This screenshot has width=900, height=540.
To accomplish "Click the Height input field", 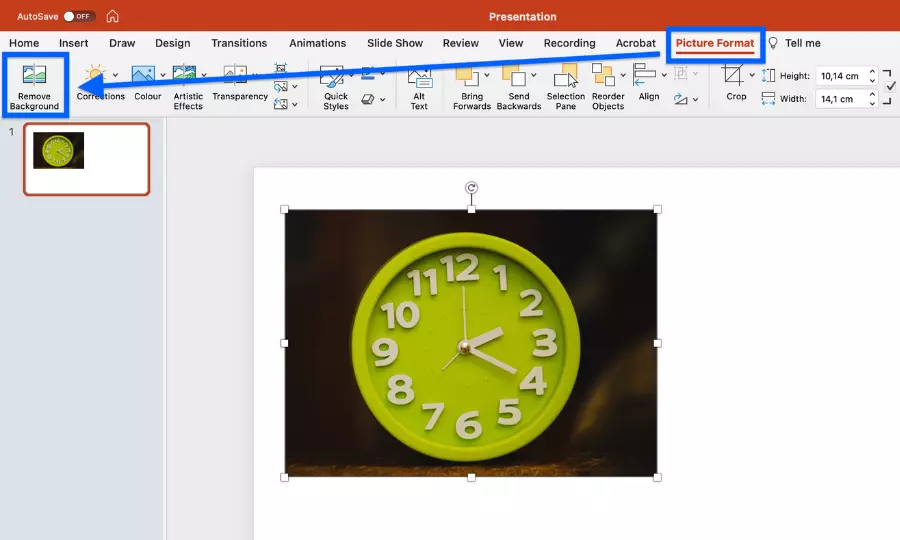I will 841,76.
